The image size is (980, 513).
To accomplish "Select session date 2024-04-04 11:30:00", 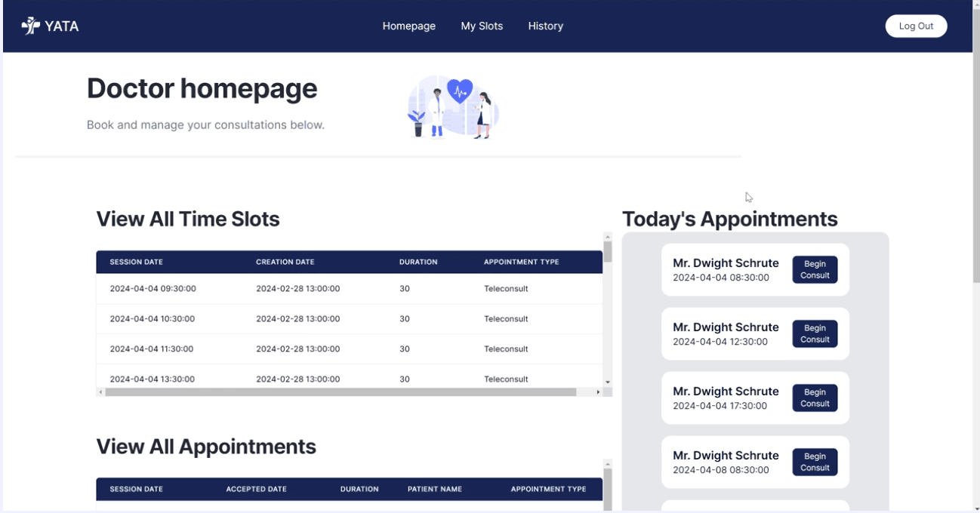I will coord(152,349).
